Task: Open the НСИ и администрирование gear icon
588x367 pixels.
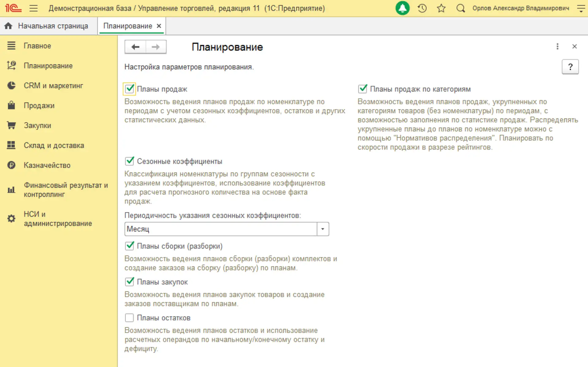Action: click(x=11, y=218)
